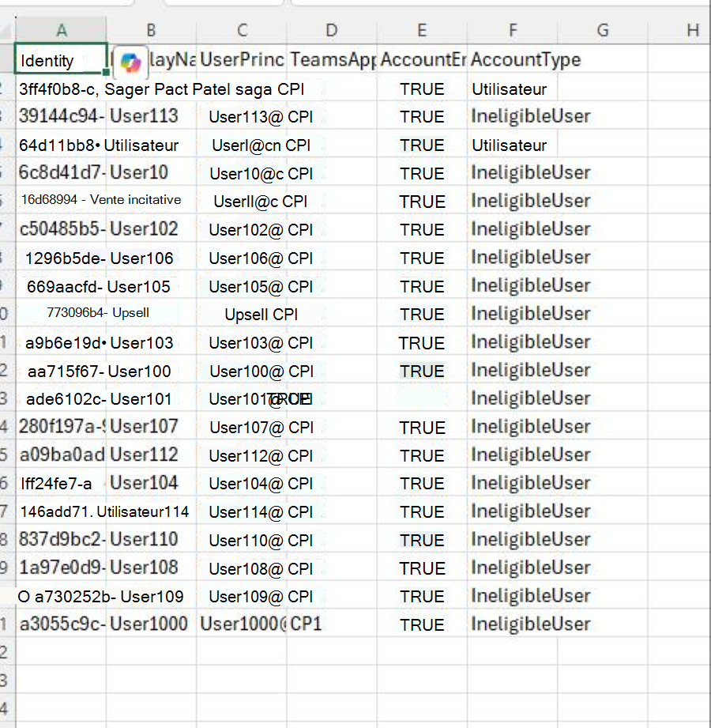711x728 pixels.
Task: Click the User108 display name cell
Action: tap(151, 568)
